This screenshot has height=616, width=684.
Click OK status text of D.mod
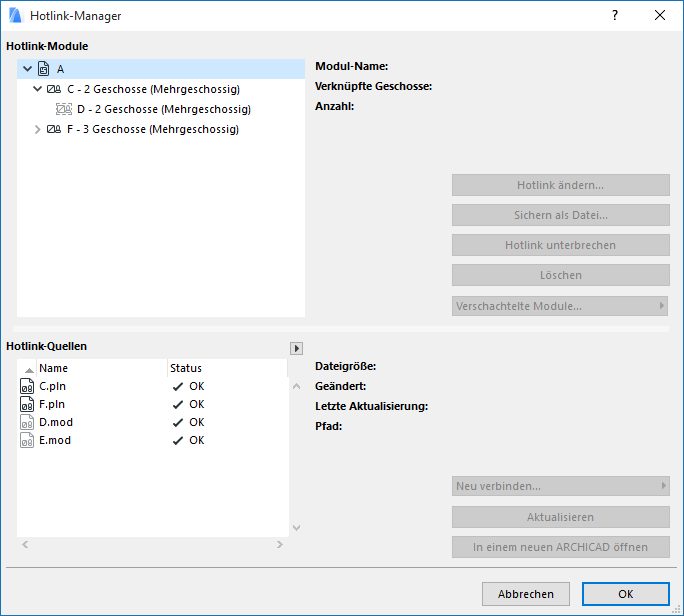pos(197,422)
